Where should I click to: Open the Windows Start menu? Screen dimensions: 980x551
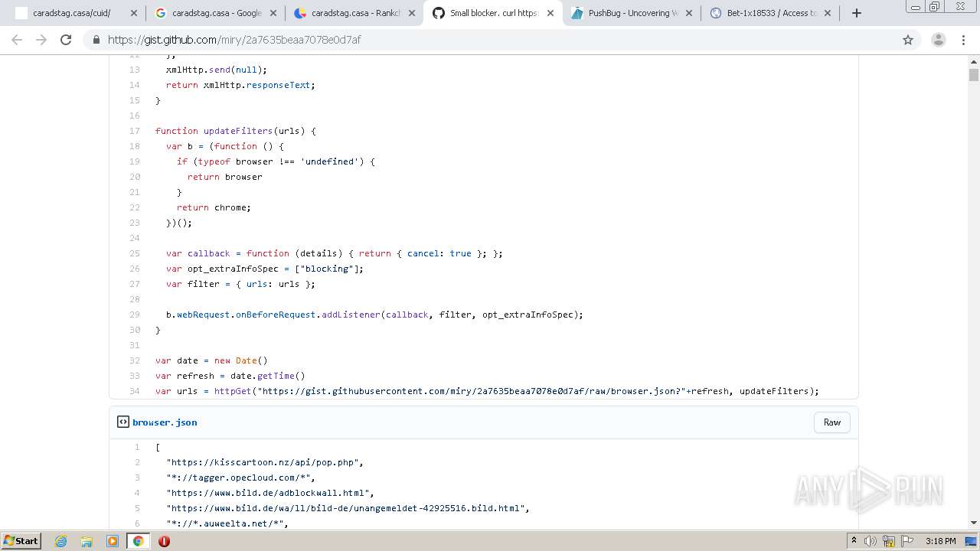tap(21, 540)
